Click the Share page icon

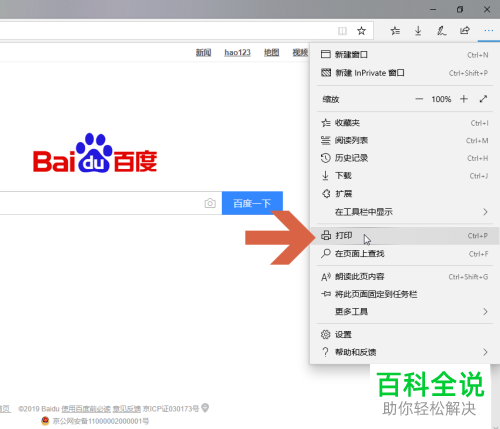(x=465, y=31)
